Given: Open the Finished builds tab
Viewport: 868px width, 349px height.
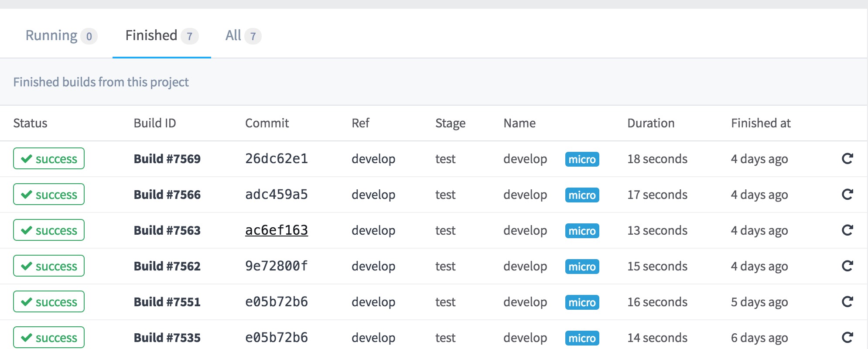Looking at the screenshot, I should coord(161,36).
